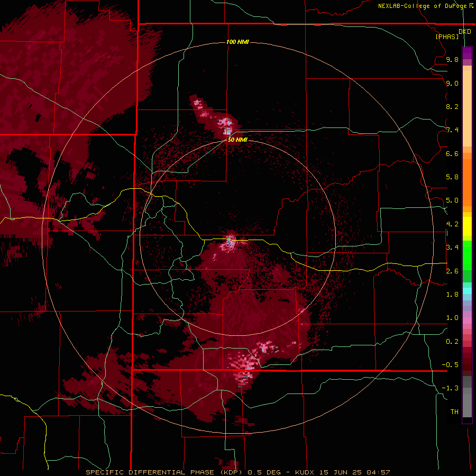Click the 9.0 value on color scale
The image size is (476, 476).
click(452, 83)
